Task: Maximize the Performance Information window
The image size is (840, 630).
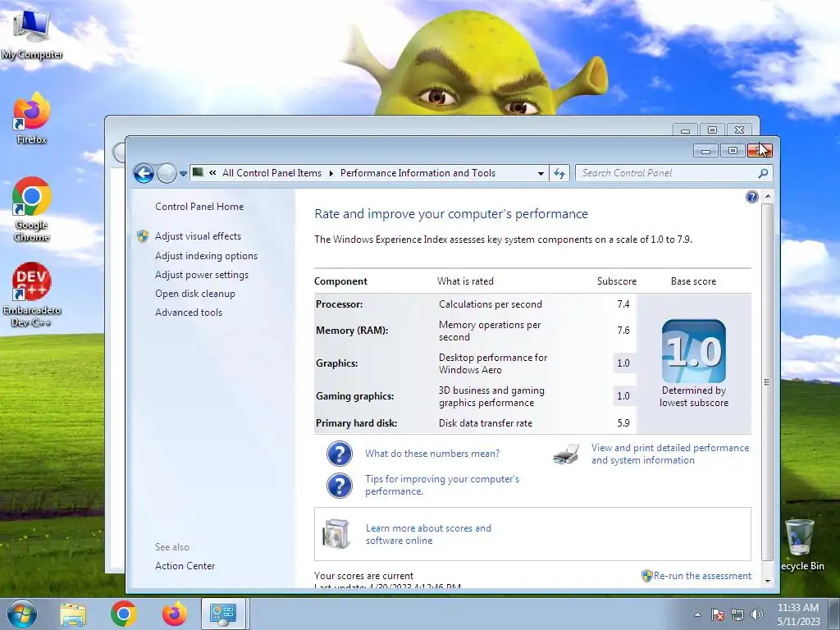Action: coord(733,151)
